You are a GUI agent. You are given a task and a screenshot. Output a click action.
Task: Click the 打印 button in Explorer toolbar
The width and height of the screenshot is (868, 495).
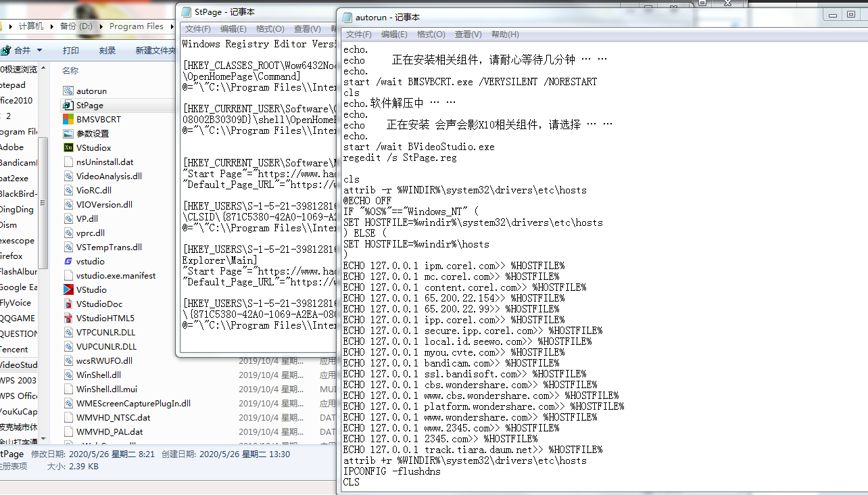pyautogui.click(x=71, y=51)
